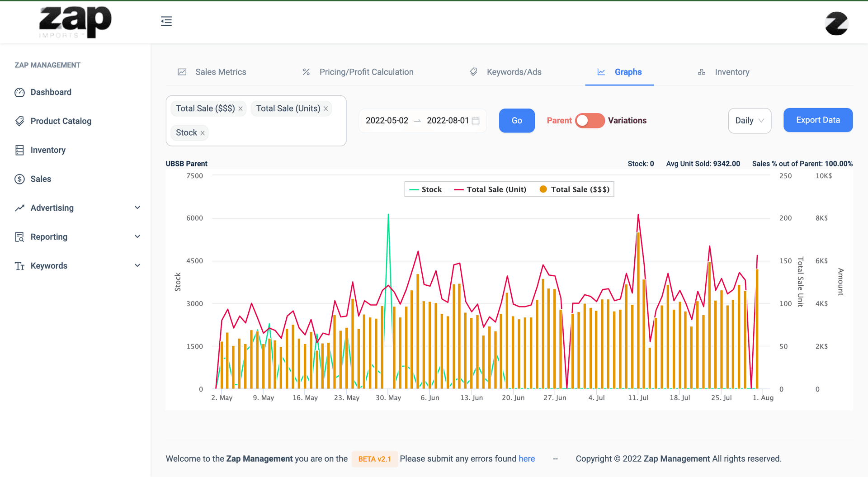Toggle the Parent/Variations switch
Screen dimensions: 868x477
pos(590,121)
